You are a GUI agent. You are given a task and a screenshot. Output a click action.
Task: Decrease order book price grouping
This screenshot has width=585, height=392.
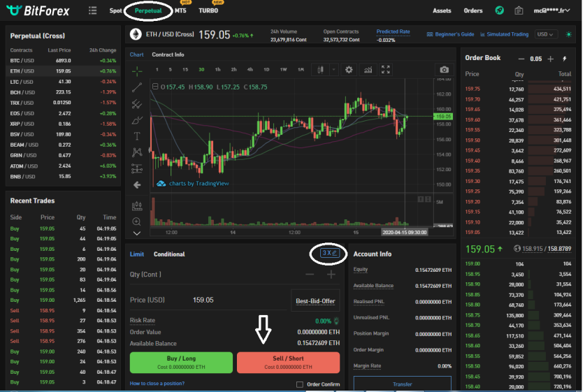tap(521, 59)
